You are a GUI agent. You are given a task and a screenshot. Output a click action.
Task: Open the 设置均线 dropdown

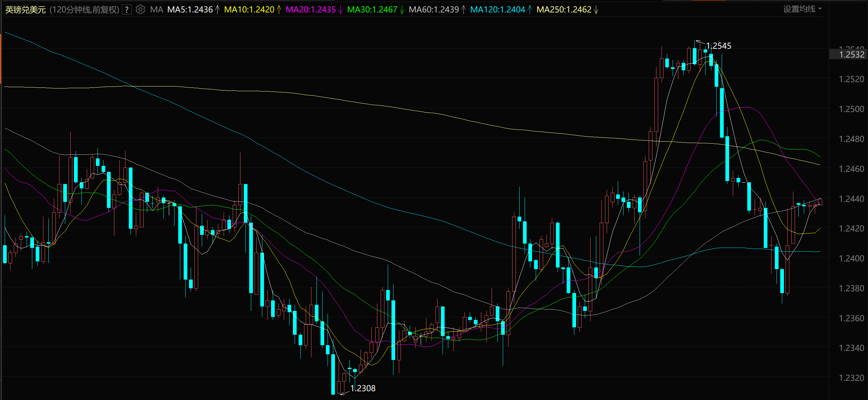click(x=802, y=9)
